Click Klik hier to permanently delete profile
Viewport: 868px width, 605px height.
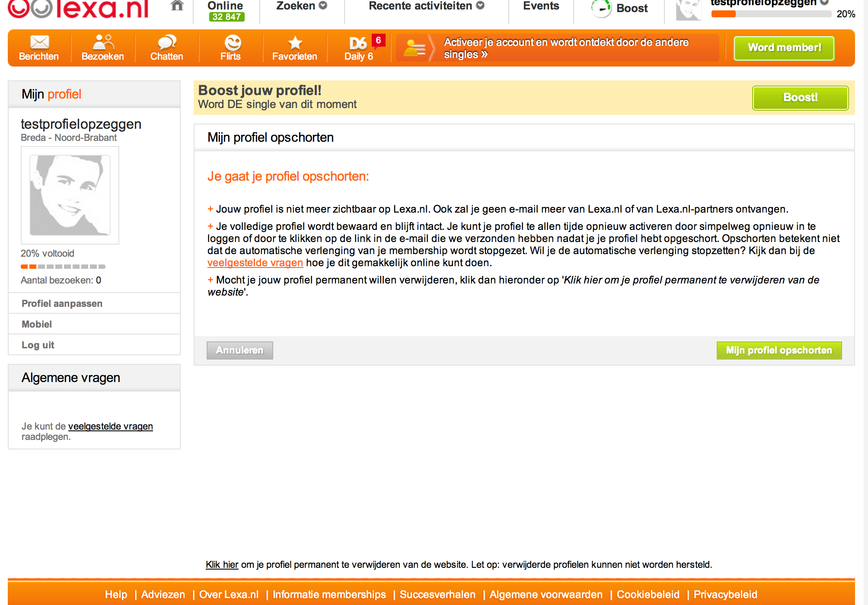(x=222, y=564)
